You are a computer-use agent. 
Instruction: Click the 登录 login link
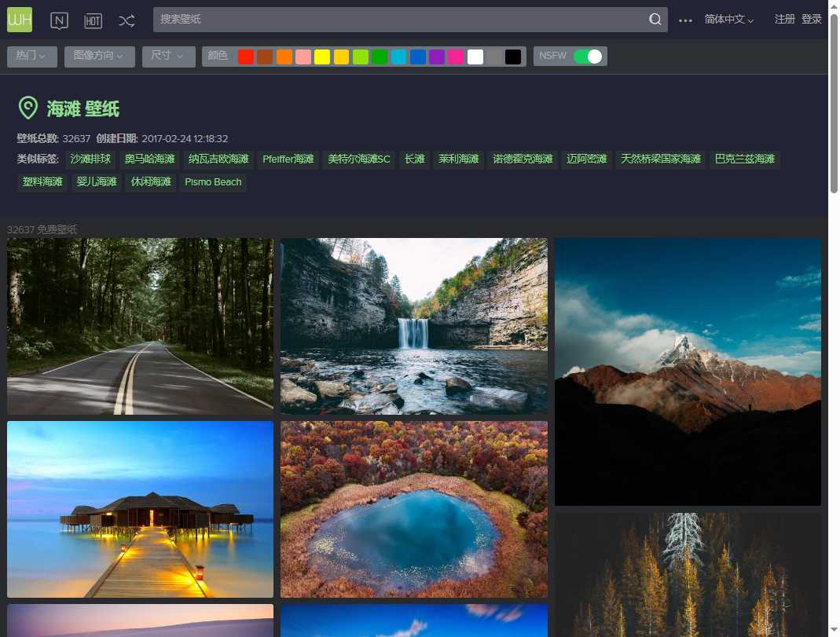pos(811,19)
